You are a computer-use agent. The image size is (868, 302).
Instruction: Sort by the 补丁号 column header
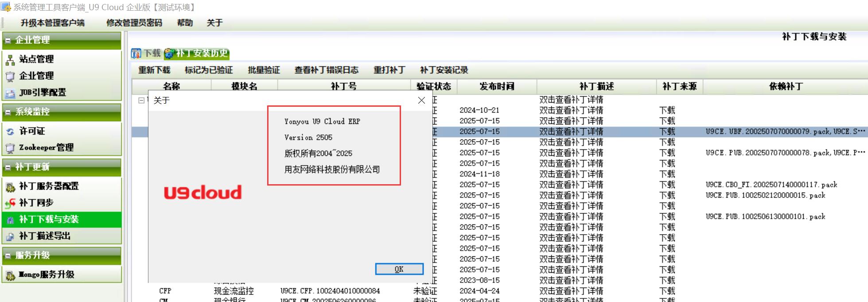pyautogui.click(x=344, y=86)
